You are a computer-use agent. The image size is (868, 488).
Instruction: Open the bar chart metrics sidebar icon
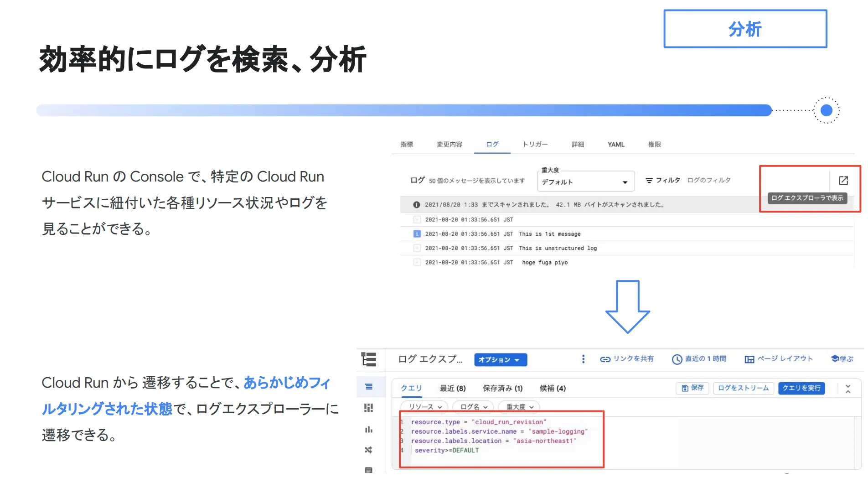pos(369,429)
